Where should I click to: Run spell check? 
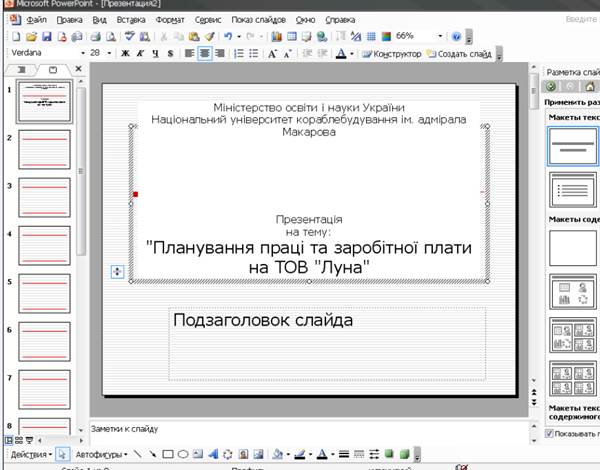130,36
